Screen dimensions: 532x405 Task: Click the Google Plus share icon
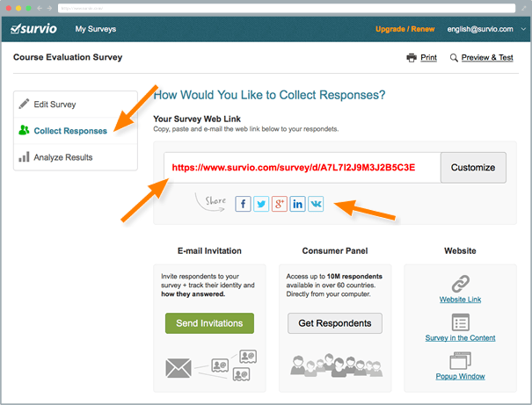coord(280,204)
